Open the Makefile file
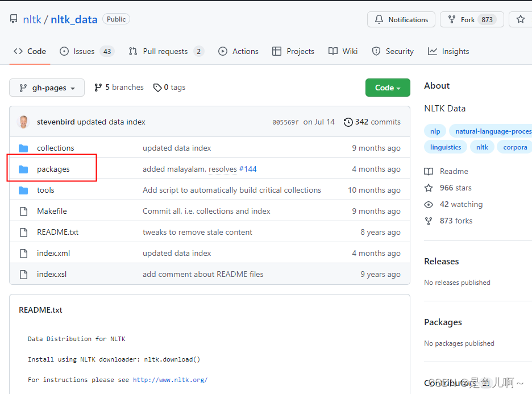Screen dimensions: 532x394 [52, 211]
